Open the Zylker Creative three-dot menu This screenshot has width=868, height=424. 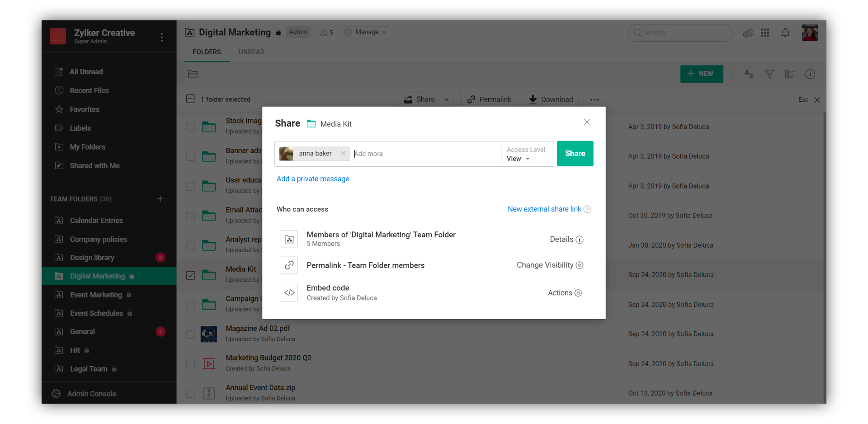(162, 37)
